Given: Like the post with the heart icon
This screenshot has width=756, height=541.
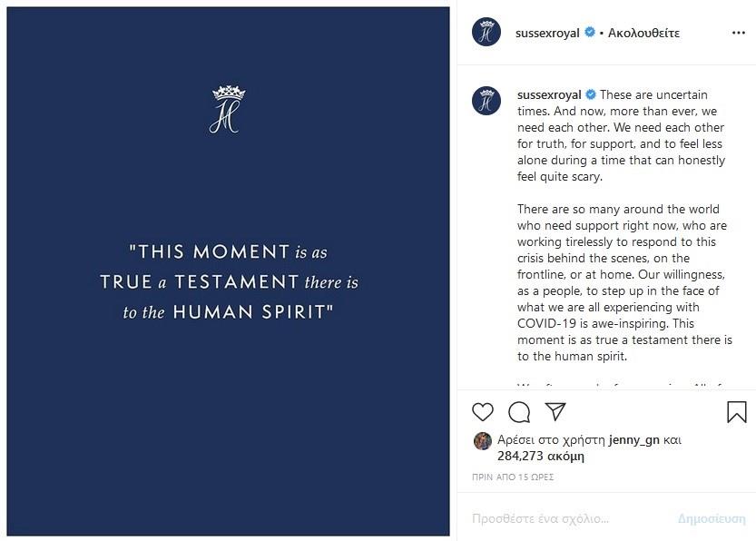Looking at the screenshot, I should pos(483,412).
